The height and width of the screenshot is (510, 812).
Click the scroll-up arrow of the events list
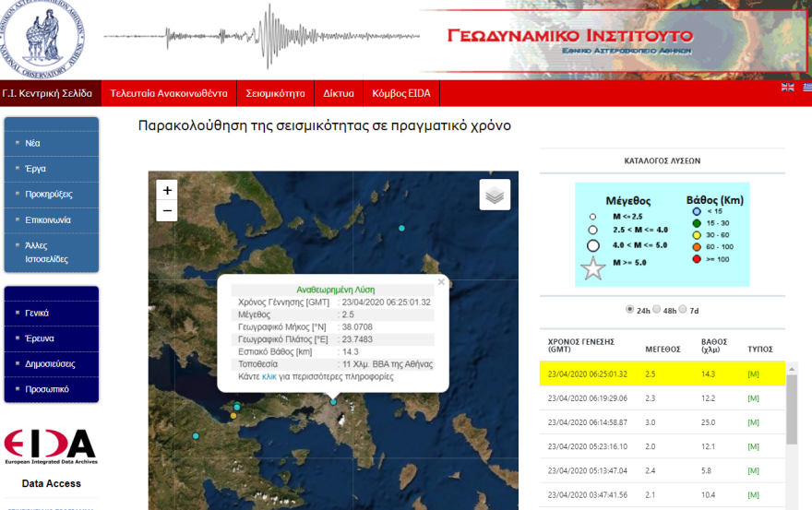pyautogui.click(x=792, y=369)
